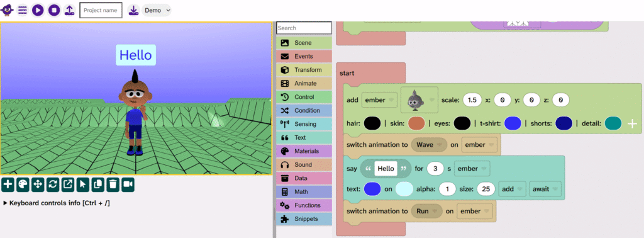The width and height of the screenshot is (644, 238).
Task: Click the x coordinate value field
Action: (502, 100)
